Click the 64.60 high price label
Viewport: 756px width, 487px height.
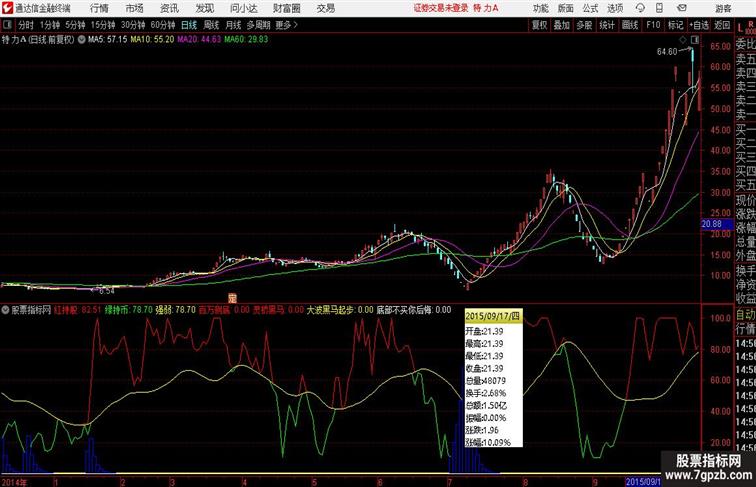[x=667, y=52]
